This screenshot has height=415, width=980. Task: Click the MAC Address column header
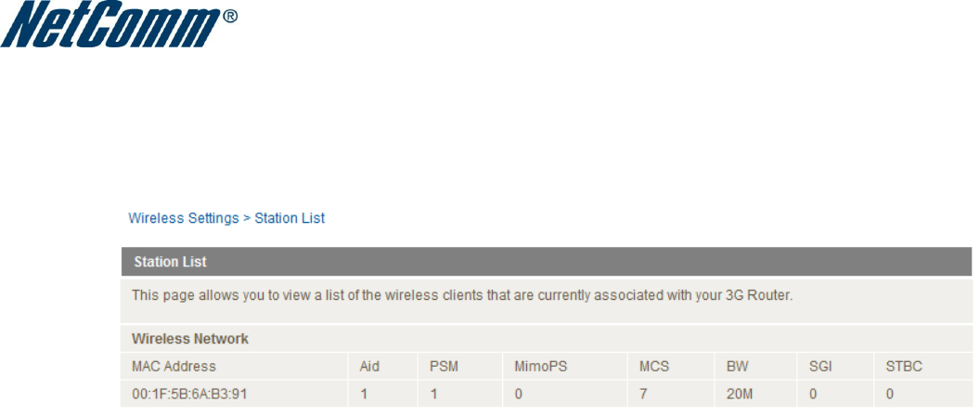tap(174, 367)
